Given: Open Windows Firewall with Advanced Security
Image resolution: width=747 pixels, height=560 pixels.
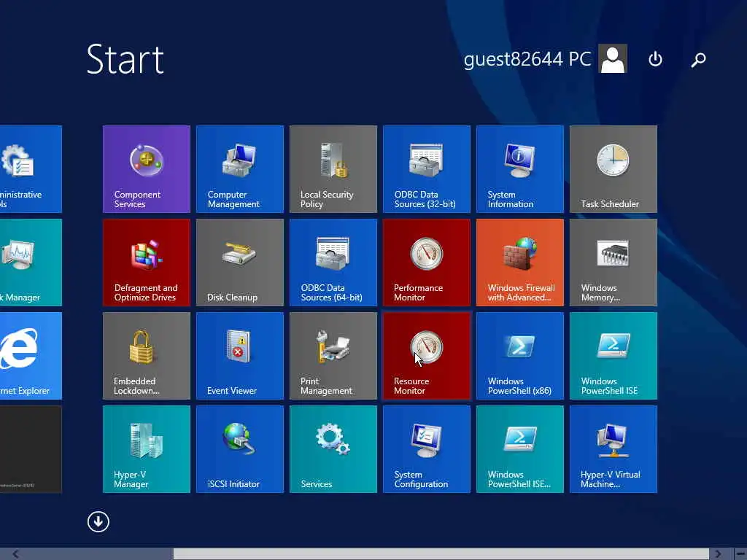Looking at the screenshot, I should pyautogui.click(x=519, y=262).
